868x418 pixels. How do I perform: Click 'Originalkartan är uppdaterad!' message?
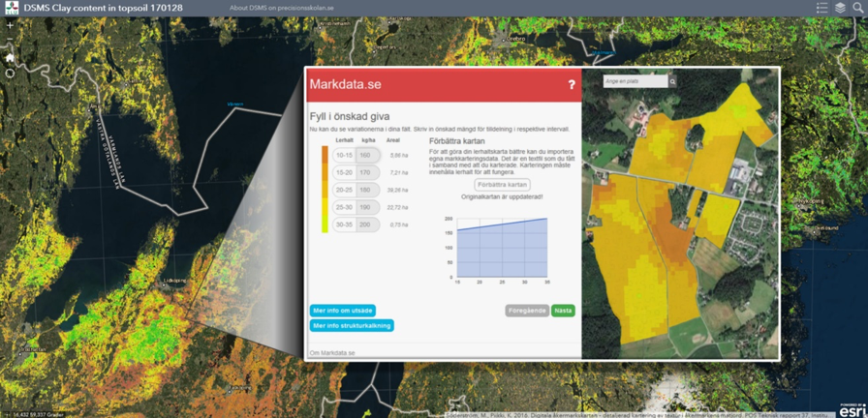tap(502, 196)
